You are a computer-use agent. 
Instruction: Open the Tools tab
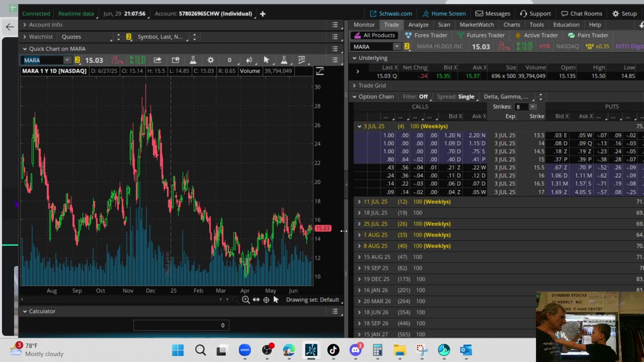click(536, 25)
